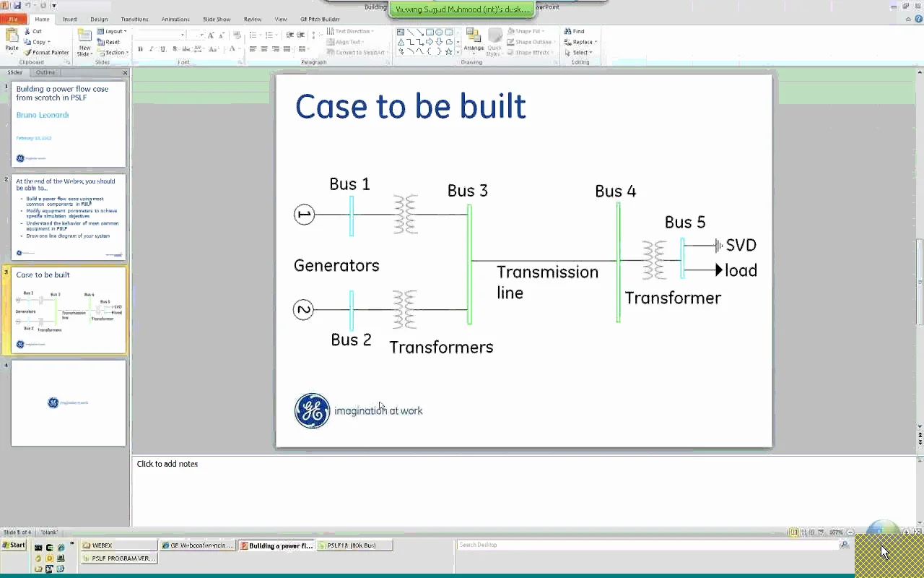The height and width of the screenshot is (578, 924).
Task: Select the rectangle shape in shapes gallery
Action: coord(430,33)
